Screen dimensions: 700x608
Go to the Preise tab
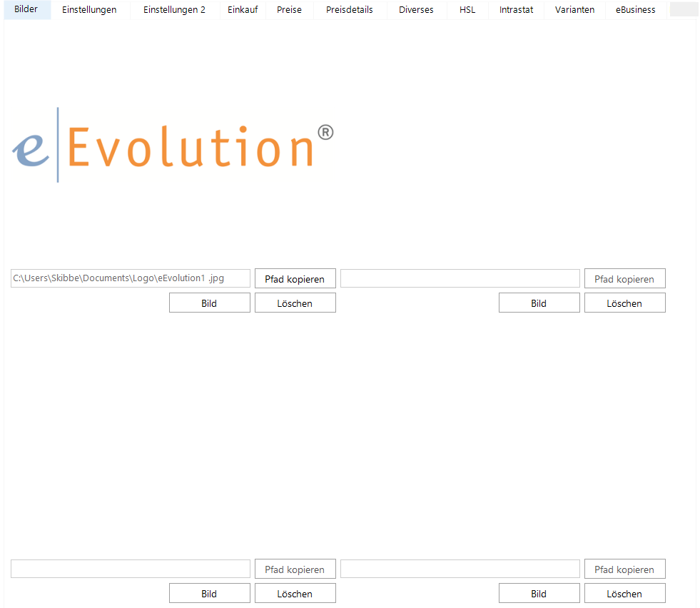click(289, 10)
